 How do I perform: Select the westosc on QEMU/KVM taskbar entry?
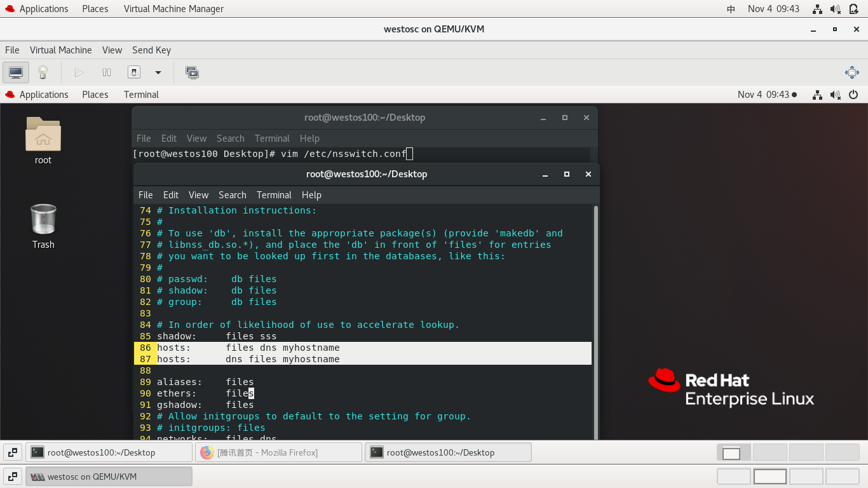click(x=108, y=475)
